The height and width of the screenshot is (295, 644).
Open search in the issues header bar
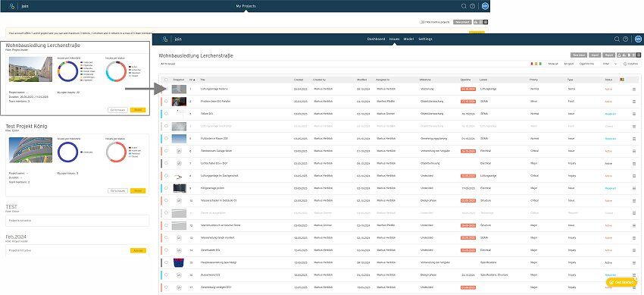pos(617,39)
